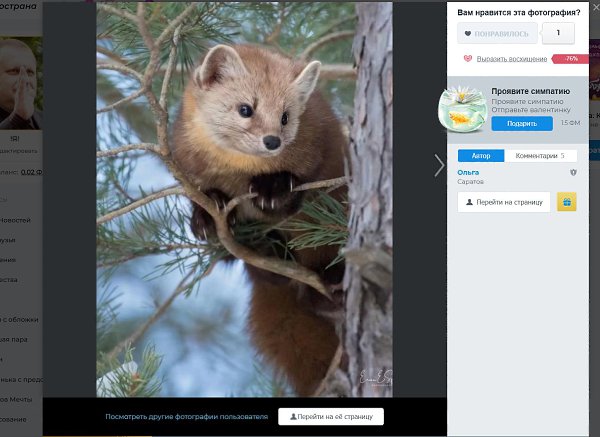Image resolution: width=600 pixels, height=437 pixels.
Task: Click the yellow gift box icon
Action: (567, 202)
